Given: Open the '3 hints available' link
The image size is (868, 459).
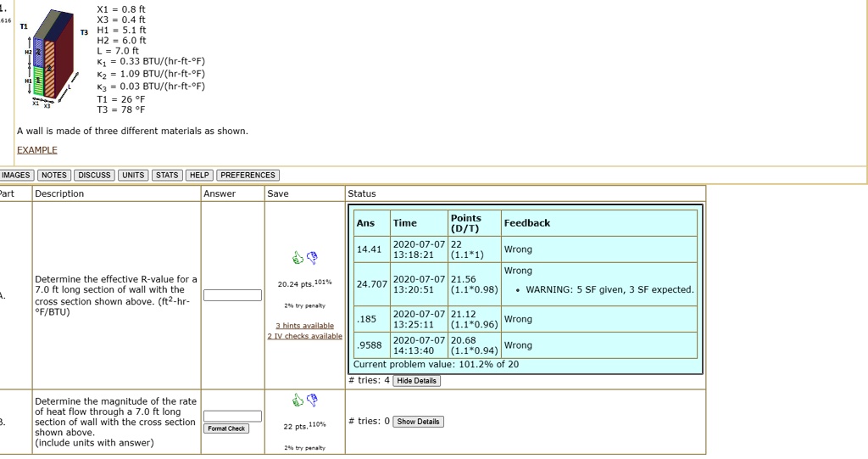Looking at the screenshot, I should click(x=304, y=326).
